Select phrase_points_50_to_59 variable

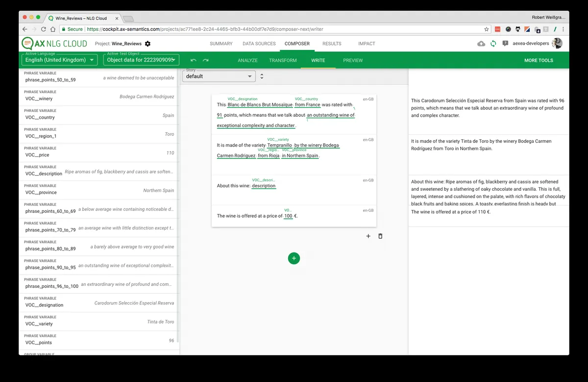(x=99, y=78)
